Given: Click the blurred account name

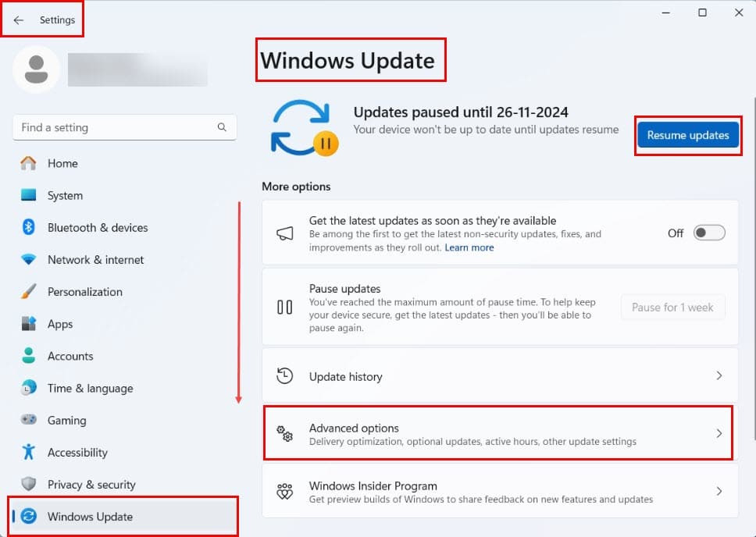Looking at the screenshot, I should (137, 69).
